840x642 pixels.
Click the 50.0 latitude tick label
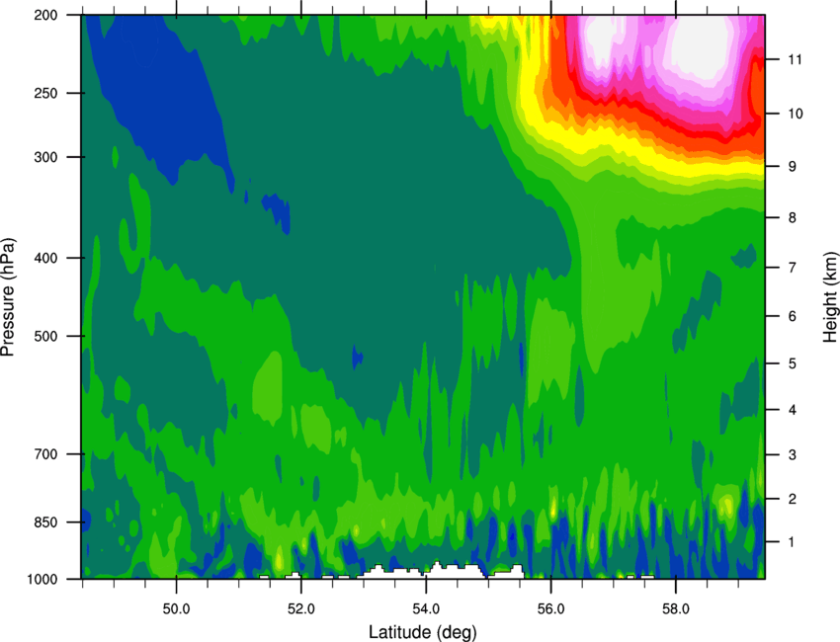point(176,609)
